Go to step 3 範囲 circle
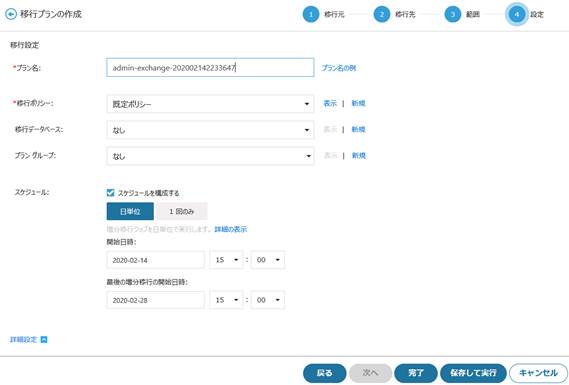 tap(452, 15)
